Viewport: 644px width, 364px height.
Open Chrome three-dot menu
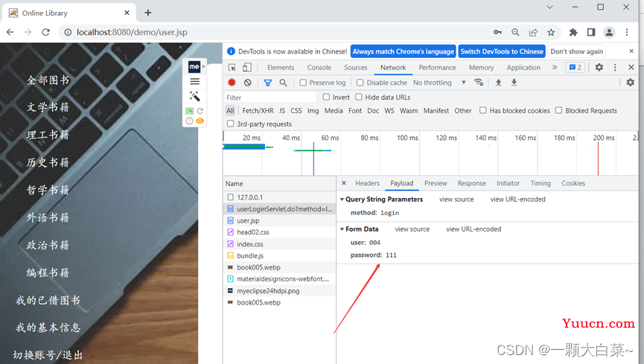[x=627, y=32]
